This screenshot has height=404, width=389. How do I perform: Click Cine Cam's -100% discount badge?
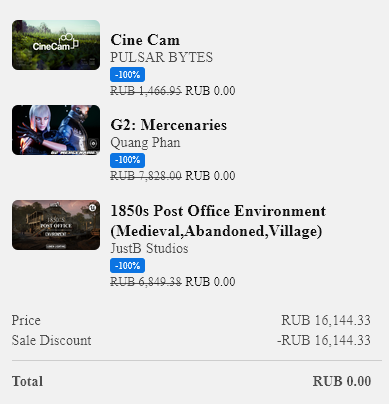tap(127, 74)
